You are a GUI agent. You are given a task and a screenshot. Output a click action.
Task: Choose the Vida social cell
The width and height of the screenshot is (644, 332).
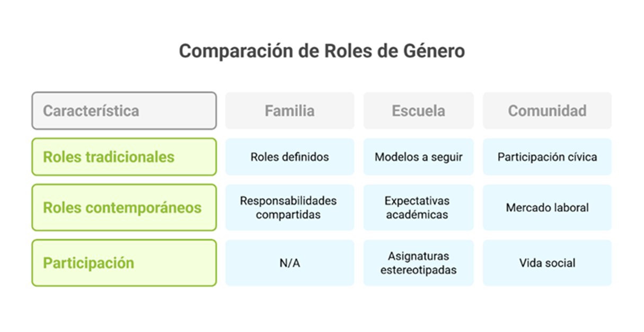(x=547, y=263)
